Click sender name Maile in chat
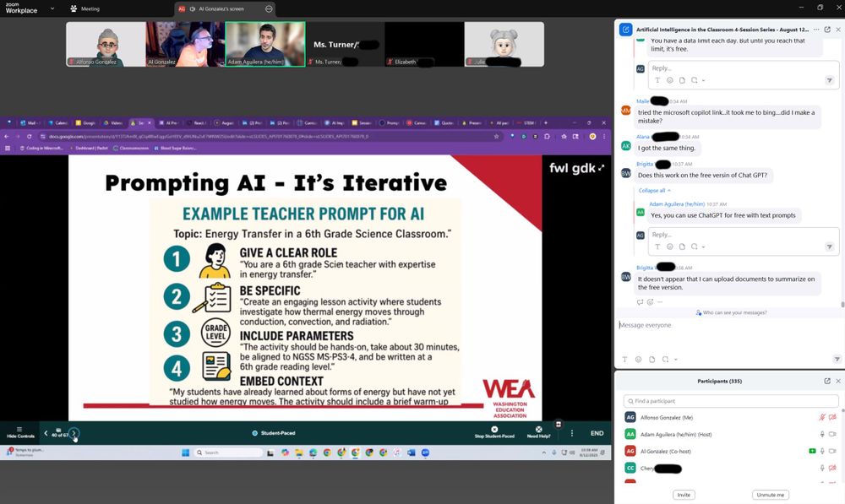This screenshot has height=504, width=845. tap(642, 101)
